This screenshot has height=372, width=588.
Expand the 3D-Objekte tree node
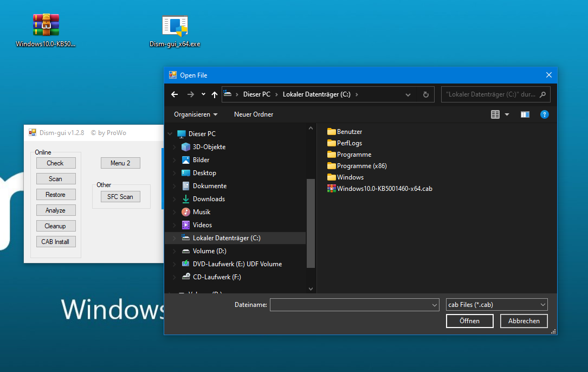[175, 147]
